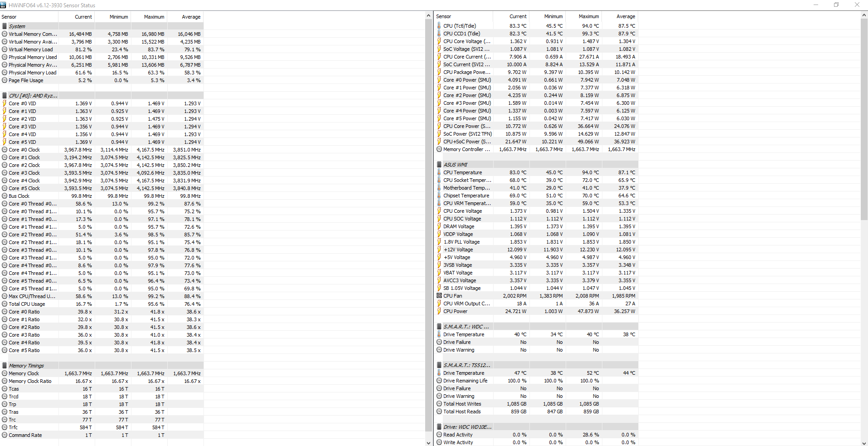Click the thermometer icon beside Chipset Temperature
Screen dimensions: 868x446
[439, 196]
